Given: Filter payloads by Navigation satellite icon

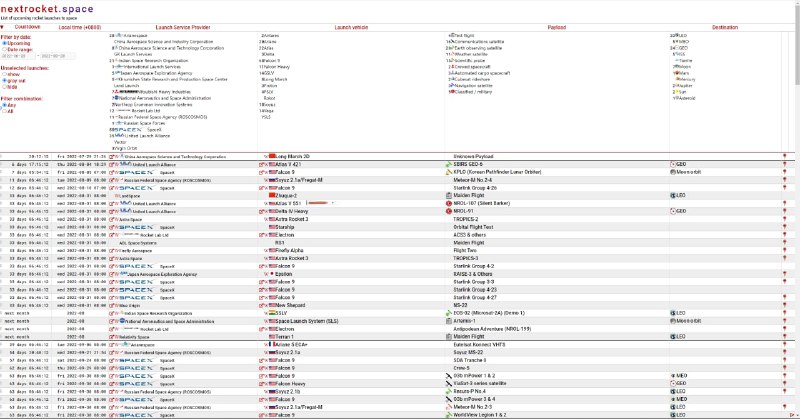Looking at the screenshot, I should point(453,86).
